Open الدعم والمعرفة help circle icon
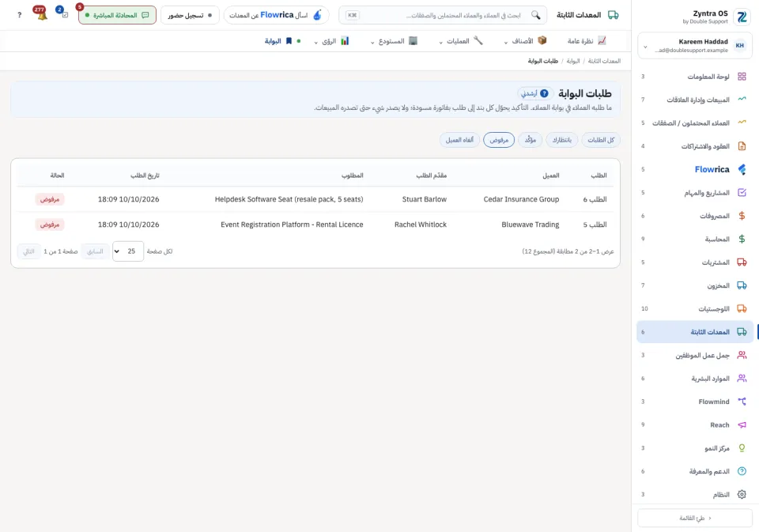 coord(742,471)
